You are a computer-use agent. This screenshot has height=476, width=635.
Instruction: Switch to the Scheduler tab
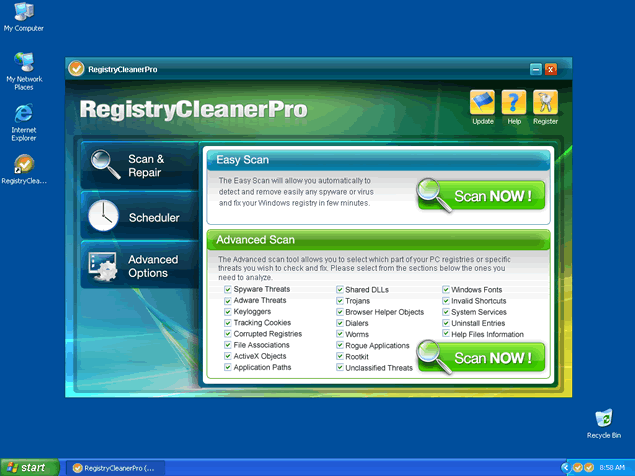[140, 217]
